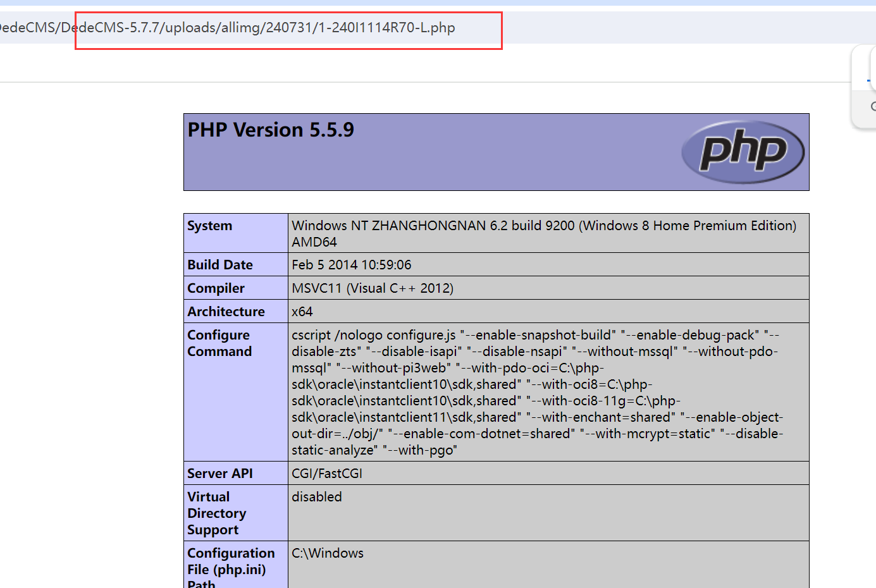The width and height of the screenshot is (876, 588).
Task: Click the 'Feb 5 2014 10:59:06' value
Action: (351, 265)
